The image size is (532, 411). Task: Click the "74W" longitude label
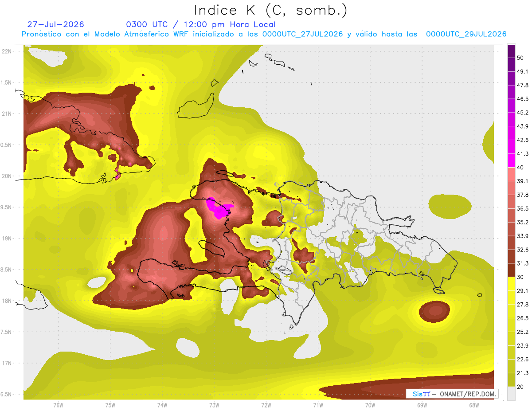click(162, 405)
